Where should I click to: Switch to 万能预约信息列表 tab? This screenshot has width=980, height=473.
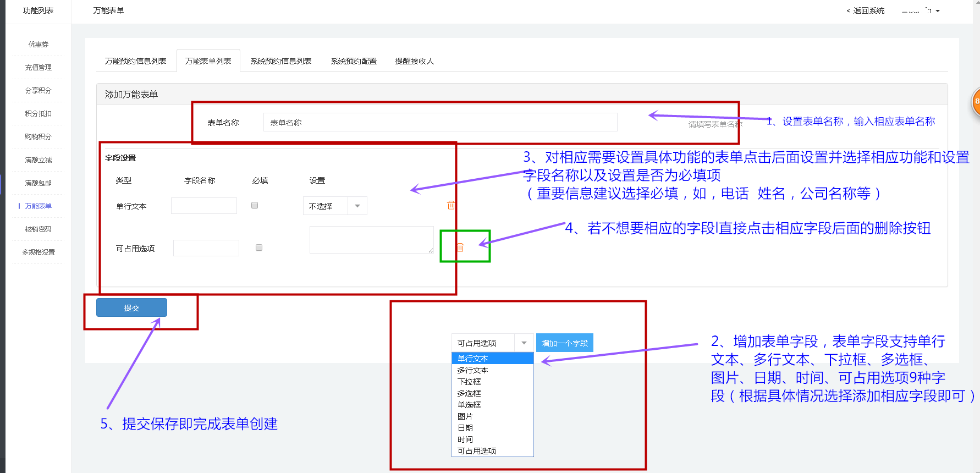(135, 61)
